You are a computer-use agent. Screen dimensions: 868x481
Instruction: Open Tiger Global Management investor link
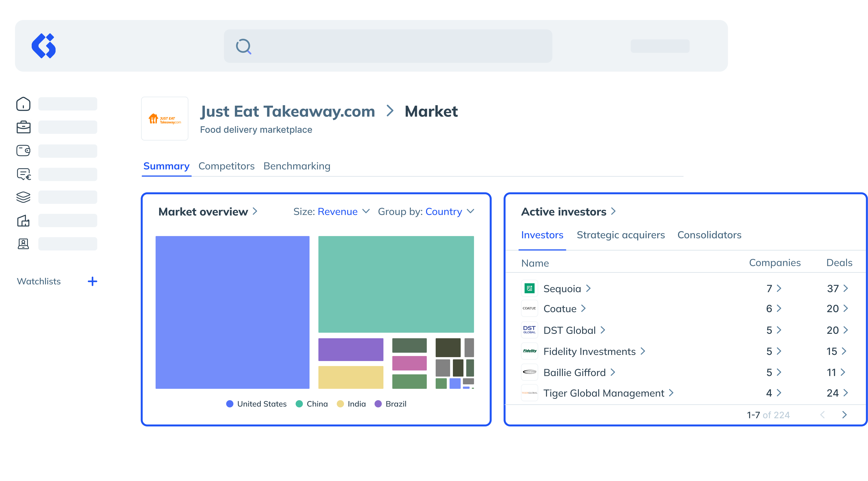pyautogui.click(x=603, y=393)
